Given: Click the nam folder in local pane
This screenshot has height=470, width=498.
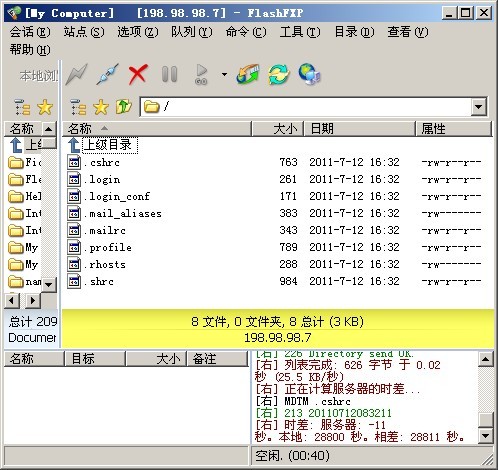Looking at the screenshot, I should click(x=25, y=282).
